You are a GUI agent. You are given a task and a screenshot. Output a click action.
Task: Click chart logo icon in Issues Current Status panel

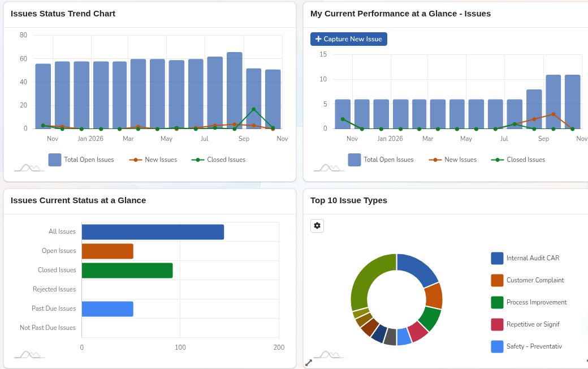(29, 354)
